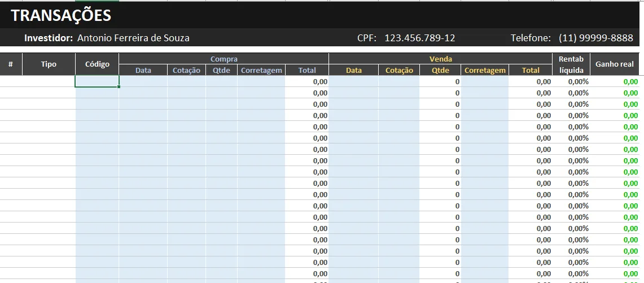
Task: Select the Total header under Compra
Action: (307, 71)
